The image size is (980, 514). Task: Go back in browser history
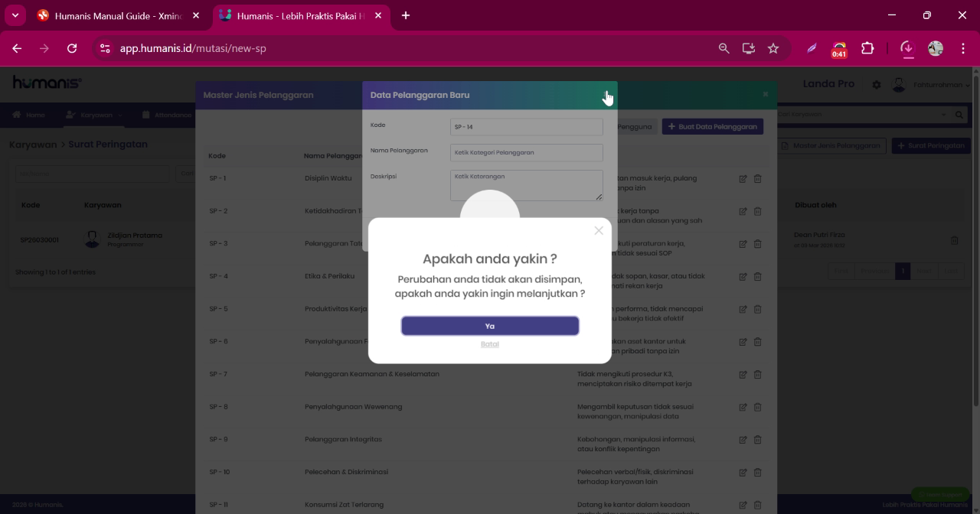[17, 48]
